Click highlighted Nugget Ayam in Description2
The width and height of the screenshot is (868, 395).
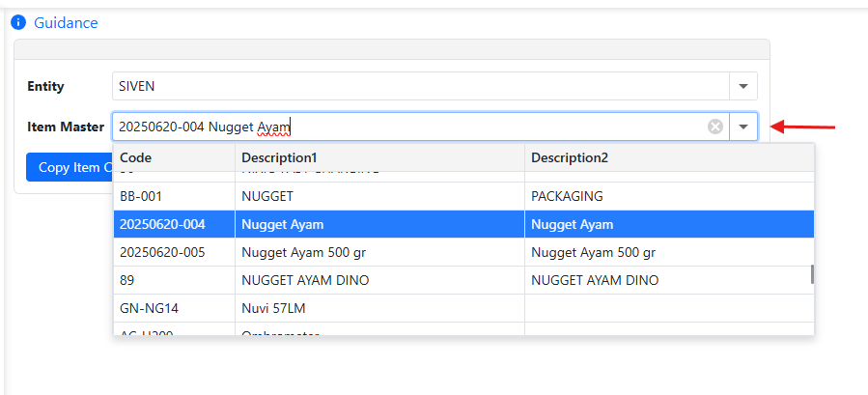[x=669, y=224]
